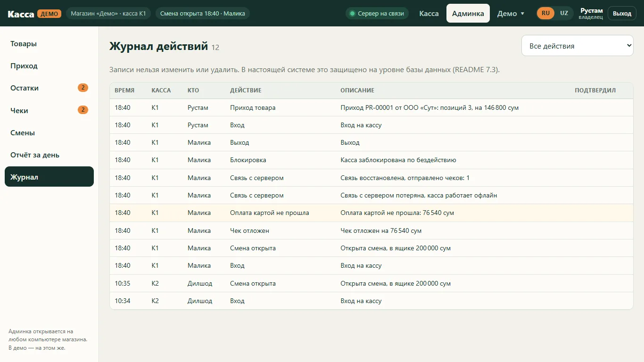
Task: Click the Время column header
Action: (x=124, y=90)
